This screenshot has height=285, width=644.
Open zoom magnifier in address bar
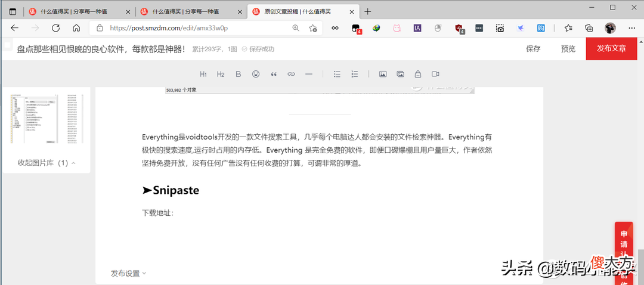(x=296, y=28)
